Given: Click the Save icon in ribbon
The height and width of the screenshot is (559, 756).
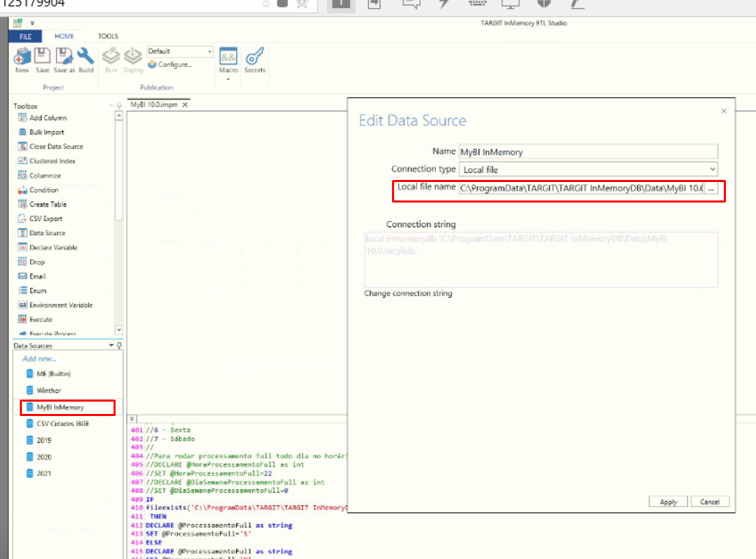Looking at the screenshot, I should point(42,56).
